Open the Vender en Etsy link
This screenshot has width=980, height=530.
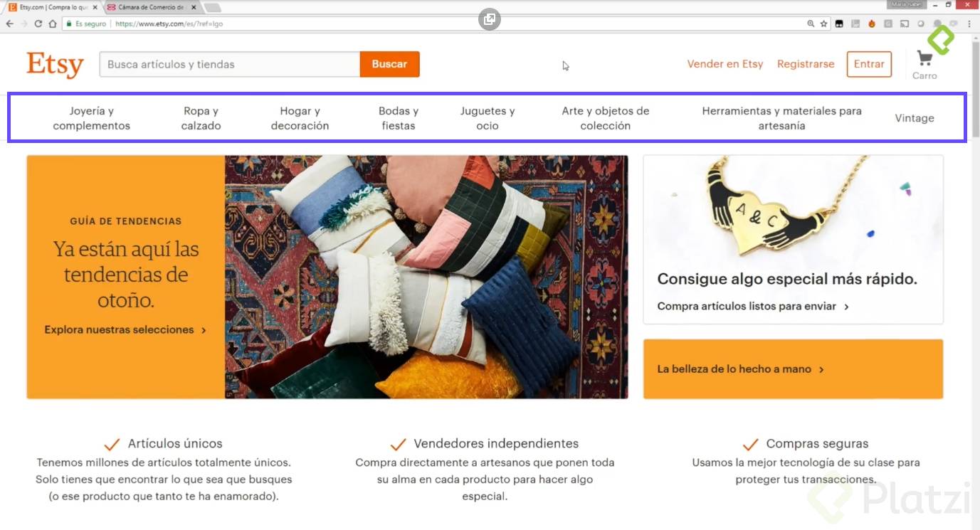pos(725,64)
